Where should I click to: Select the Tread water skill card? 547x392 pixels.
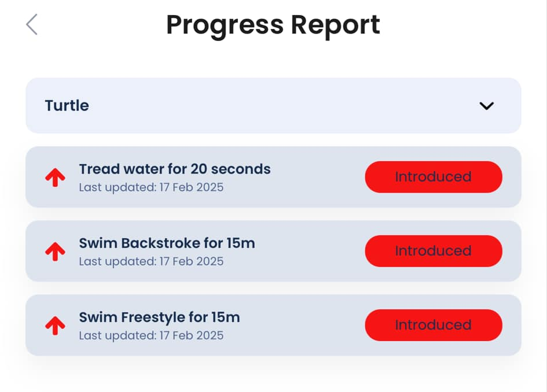[273, 177]
